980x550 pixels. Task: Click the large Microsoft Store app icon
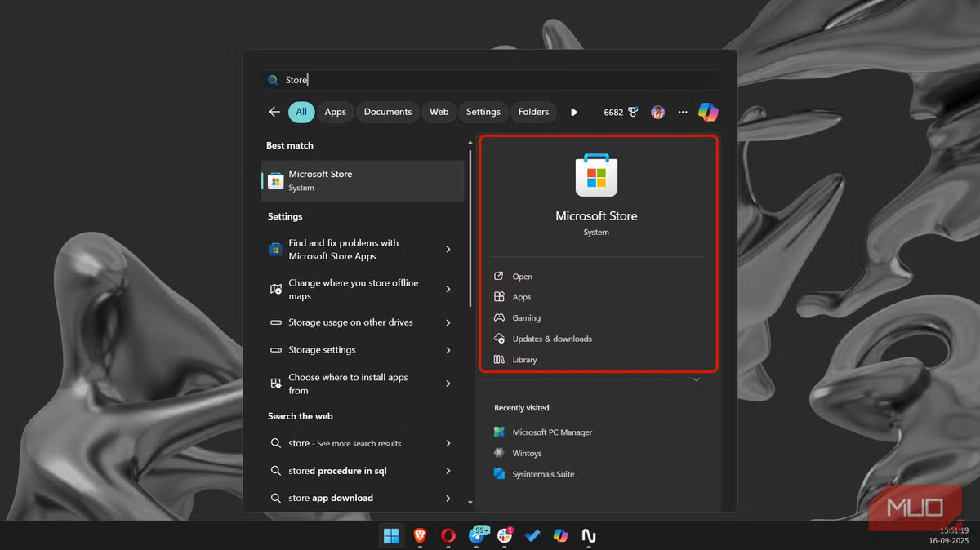click(x=596, y=175)
